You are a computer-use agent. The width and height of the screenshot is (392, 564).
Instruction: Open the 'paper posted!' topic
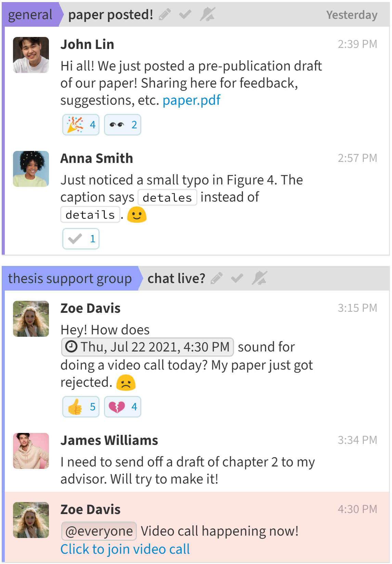coord(110,15)
